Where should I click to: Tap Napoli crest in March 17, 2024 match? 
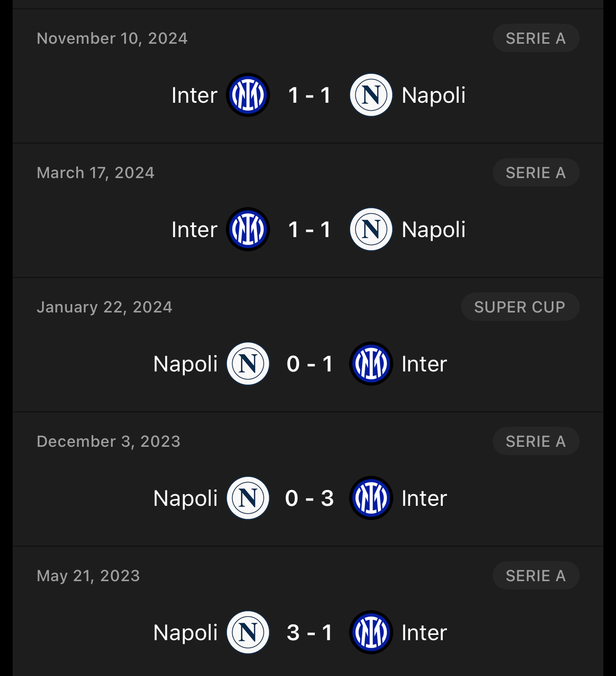(371, 230)
